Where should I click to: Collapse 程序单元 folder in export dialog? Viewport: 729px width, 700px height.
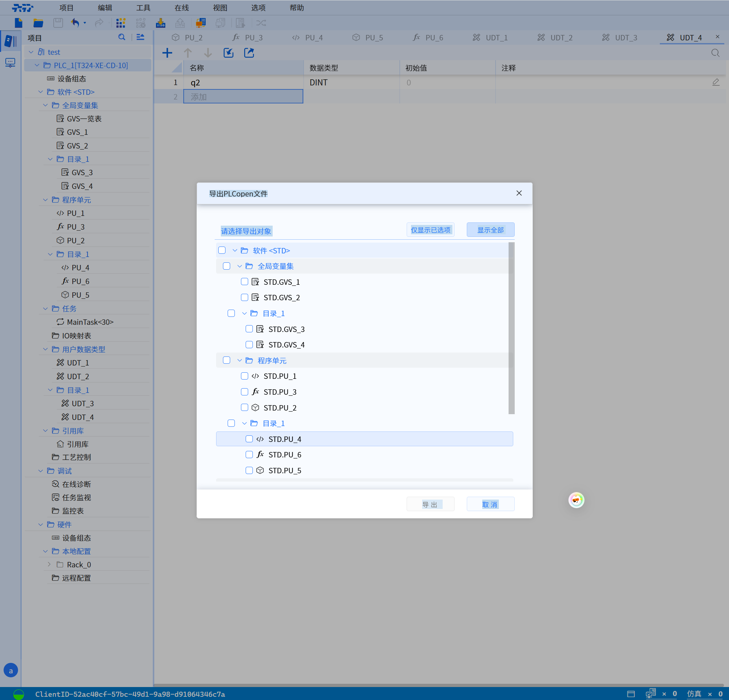(x=240, y=360)
